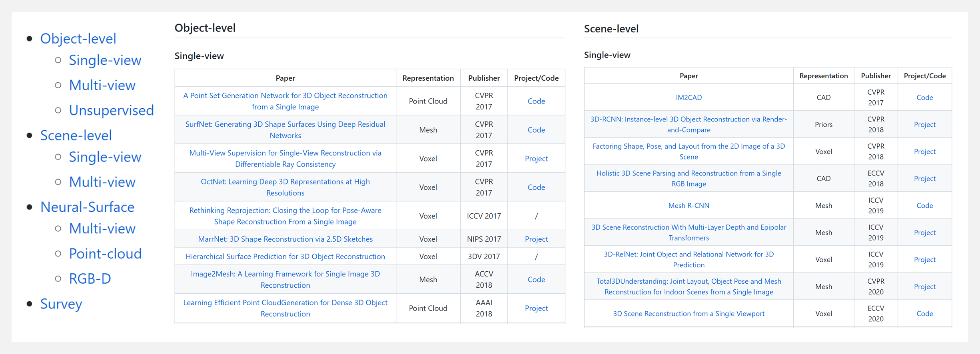Go to Multi-view under Scene-level contents
Viewport: 980px width, 354px height.
coord(102,182)
